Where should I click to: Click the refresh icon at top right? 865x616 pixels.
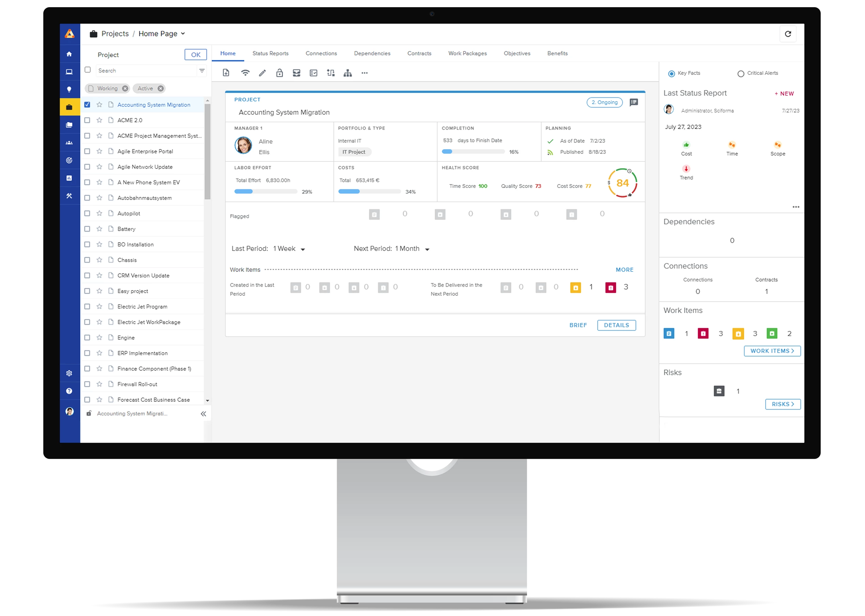[788, 34]
